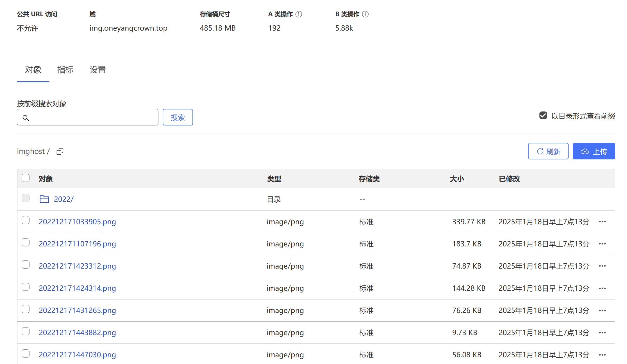This screenshot has height=364, width=627.
Task: Click the 上传 upload button
Action: tap(594, 151)
